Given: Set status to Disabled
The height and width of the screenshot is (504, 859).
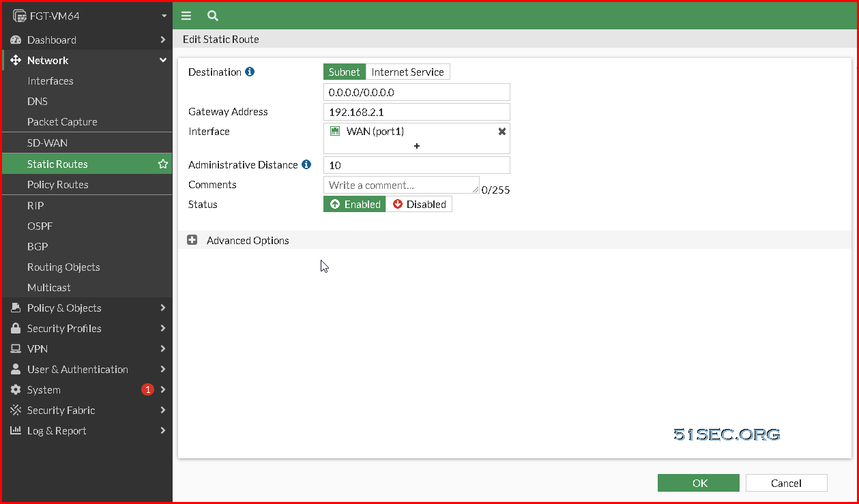Looking at the screenshot, I should tap(419, 204).
